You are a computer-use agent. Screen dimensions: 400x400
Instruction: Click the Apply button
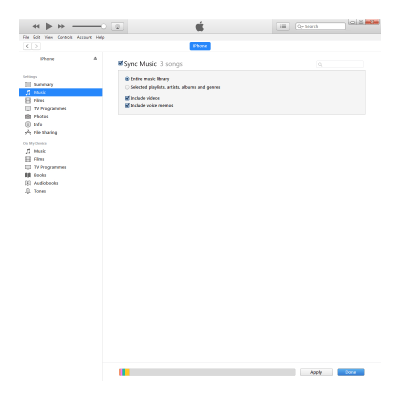(x=316, y=372)
